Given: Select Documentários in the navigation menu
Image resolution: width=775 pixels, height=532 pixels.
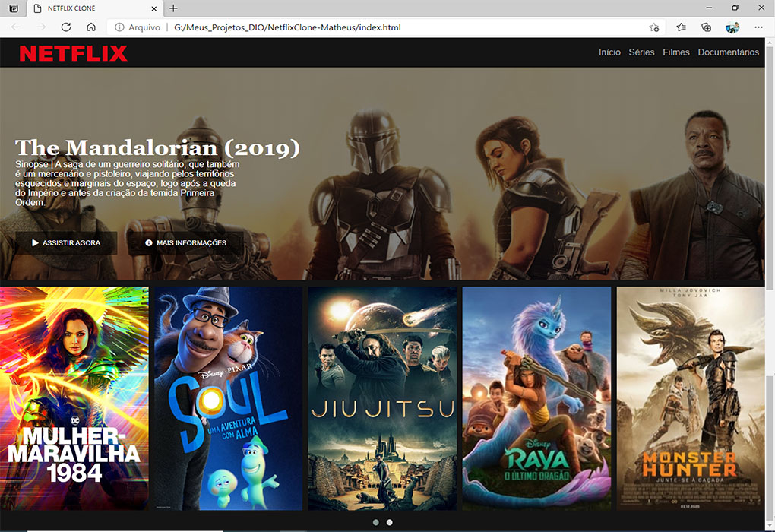Looking at the screenshot, I should pos(728,52).
